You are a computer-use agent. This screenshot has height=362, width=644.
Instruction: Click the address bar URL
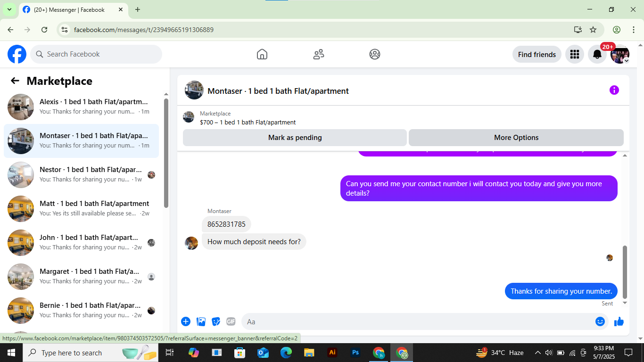[144, 30]
